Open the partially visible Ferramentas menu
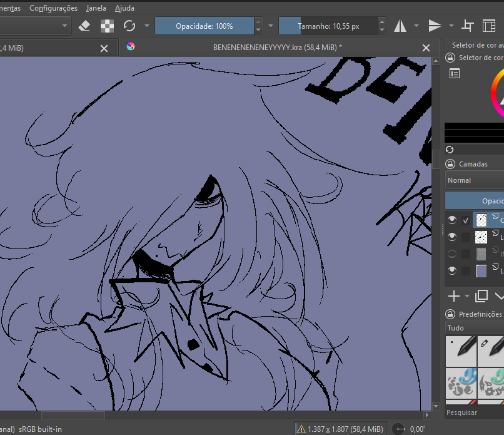Screen dimensions: 504x435 click(10, 8)
